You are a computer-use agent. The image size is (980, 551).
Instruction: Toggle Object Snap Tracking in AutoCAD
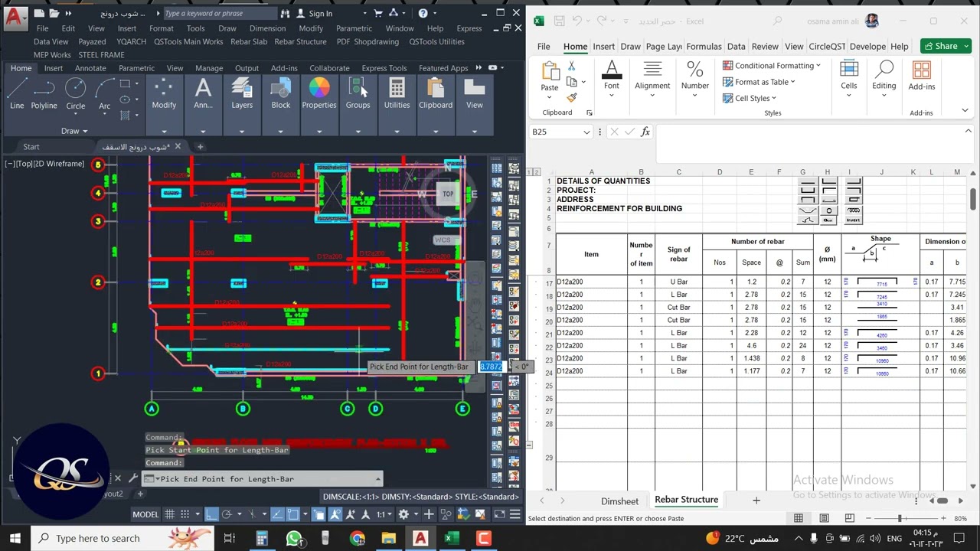click(x=276, y=514)
